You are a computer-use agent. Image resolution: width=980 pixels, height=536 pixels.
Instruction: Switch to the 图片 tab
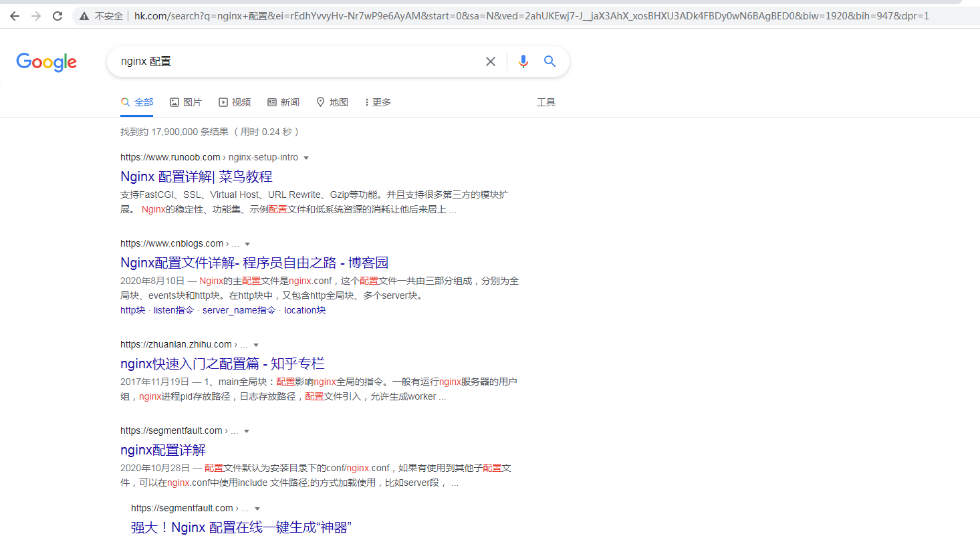186,102
